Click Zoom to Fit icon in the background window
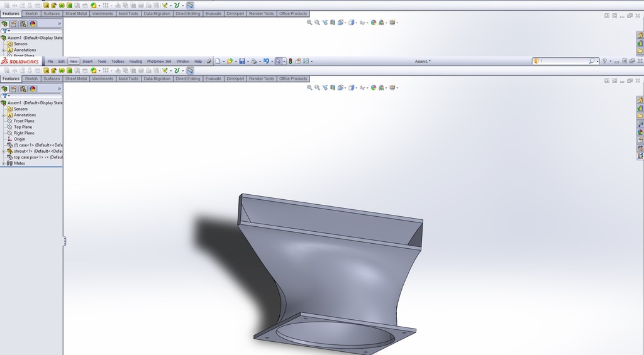 pyautogui.click(x=309, y=23)
